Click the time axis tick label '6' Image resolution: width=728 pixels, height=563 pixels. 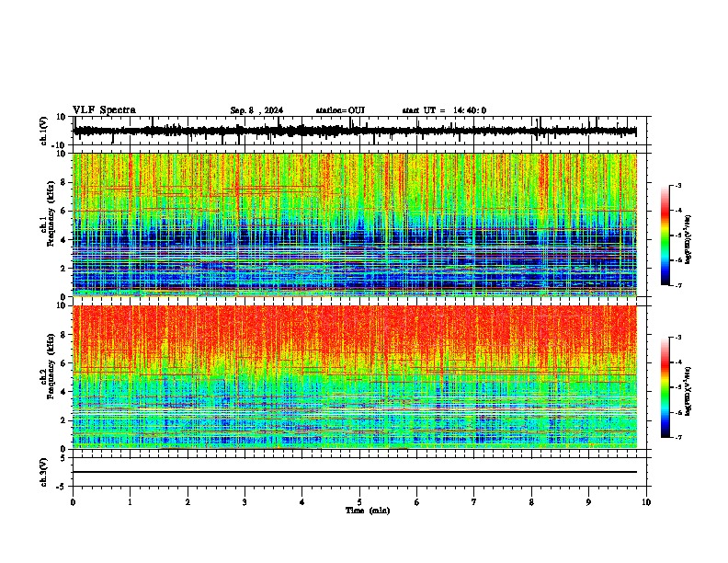tap(417, 502)
